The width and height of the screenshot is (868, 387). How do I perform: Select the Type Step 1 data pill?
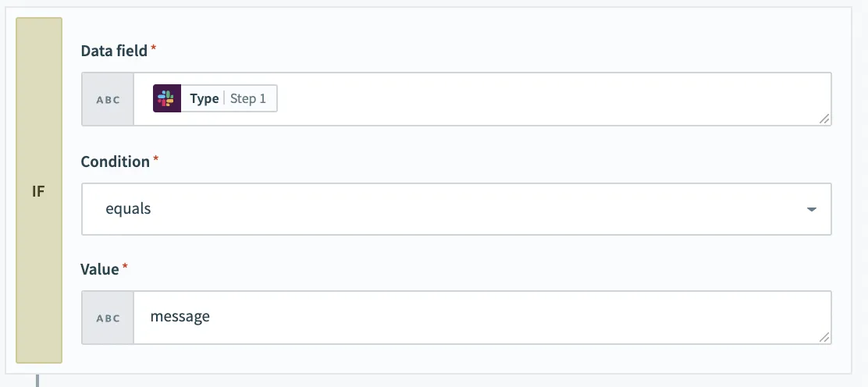point(215,99)
